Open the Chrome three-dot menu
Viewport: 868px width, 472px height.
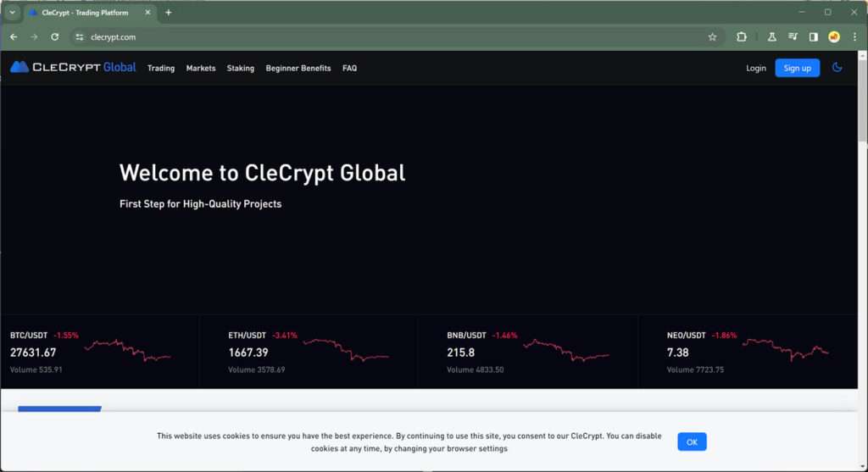click(854, 37)
